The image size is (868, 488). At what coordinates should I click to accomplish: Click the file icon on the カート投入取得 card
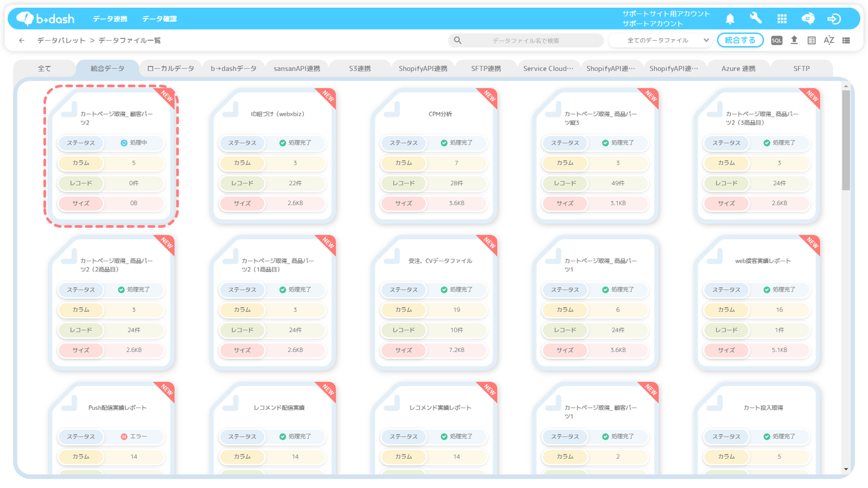pos(715,403)
